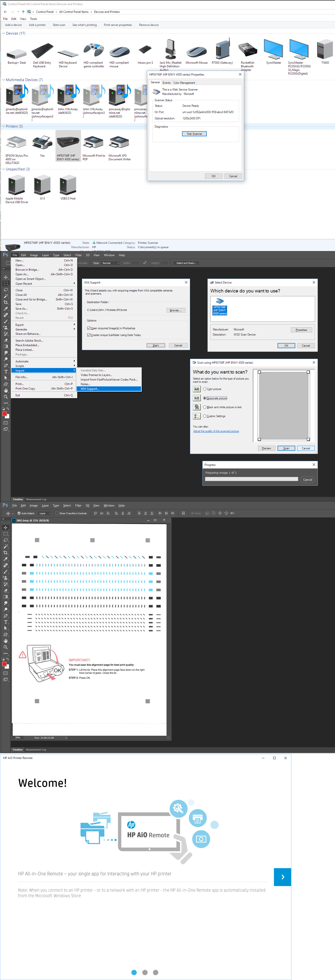Collapse the Multimedia Devices (7) group
This screenshot has width=335, height=980.
3,80
